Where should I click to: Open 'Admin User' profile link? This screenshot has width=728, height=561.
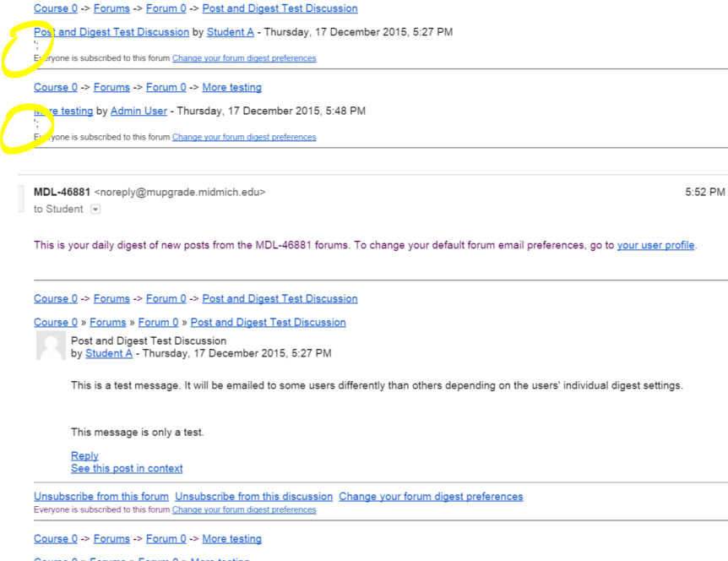tap(139, 111)
